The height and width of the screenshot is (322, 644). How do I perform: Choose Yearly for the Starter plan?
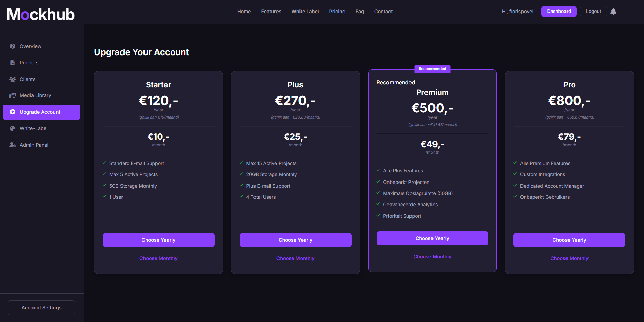(x=158, y=240)
